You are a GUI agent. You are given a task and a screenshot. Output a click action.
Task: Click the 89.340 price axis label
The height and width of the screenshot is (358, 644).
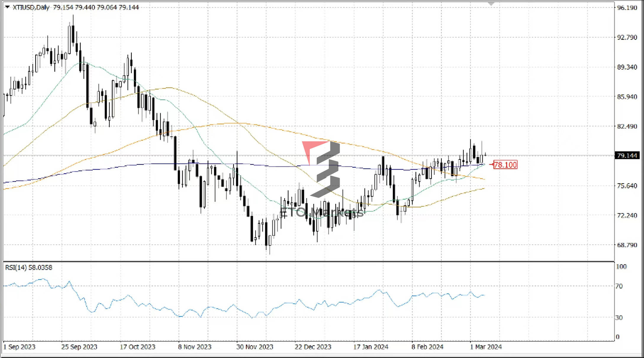click(x=627, y=67)
